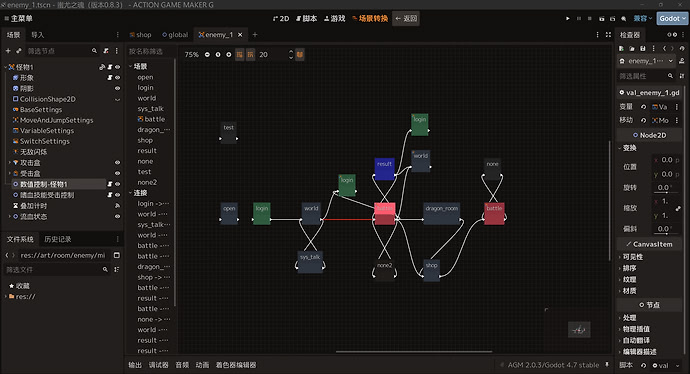Open the 历史记录 tab

tap(57, 239)
